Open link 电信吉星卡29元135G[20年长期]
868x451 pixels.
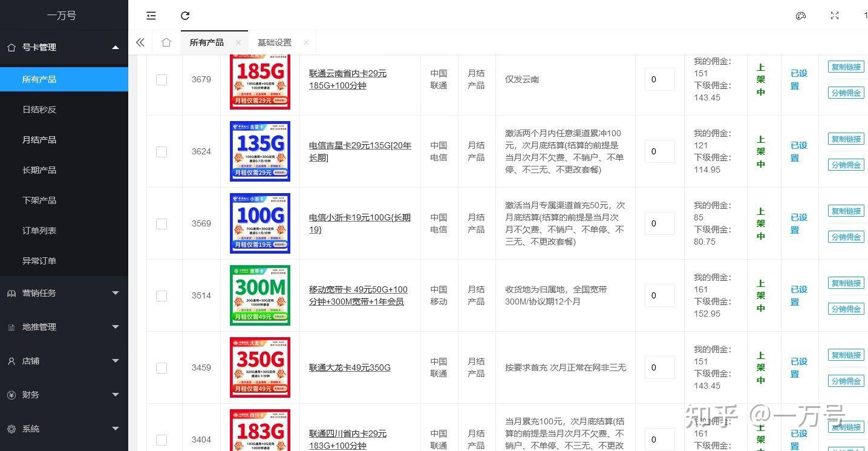pos(361,151)
